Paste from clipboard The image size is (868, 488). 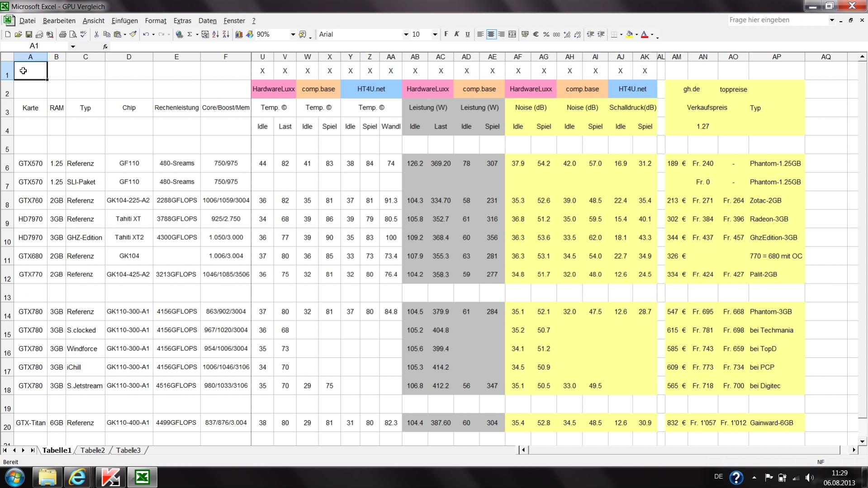pyautogui.click(x=118, y=34)
